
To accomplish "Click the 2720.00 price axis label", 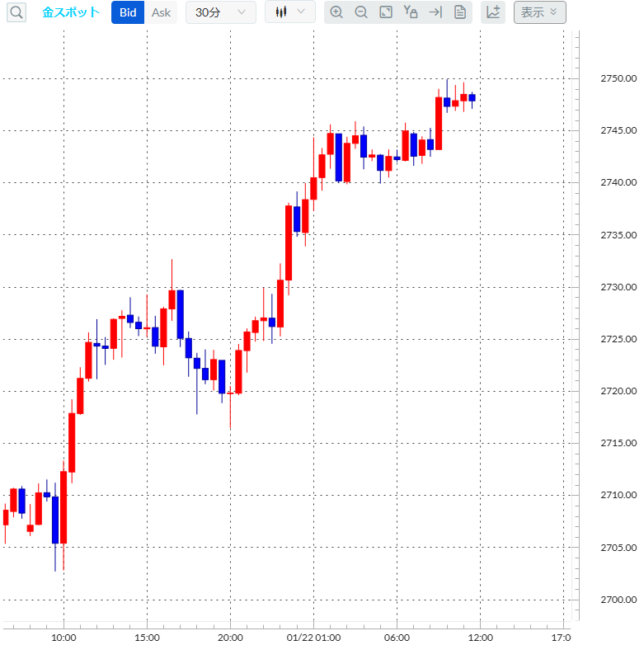I will pyautogui.click(x=618, y=391).
